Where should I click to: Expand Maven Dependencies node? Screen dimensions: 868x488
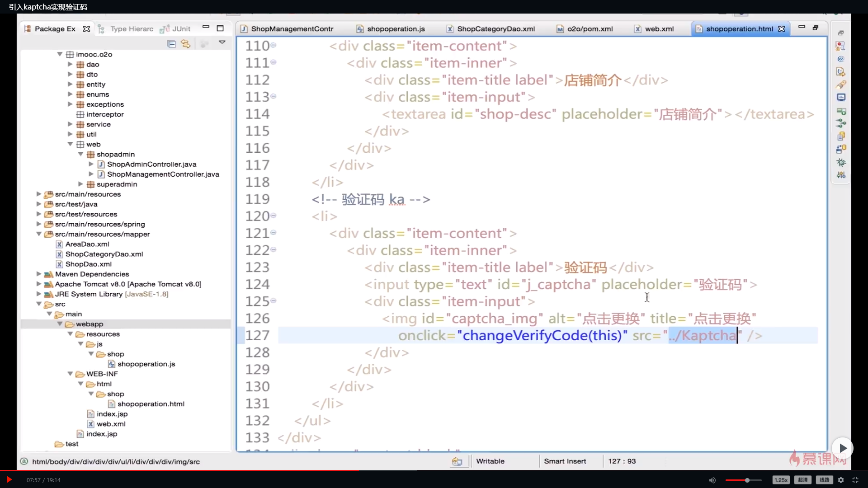click(39, 274)
